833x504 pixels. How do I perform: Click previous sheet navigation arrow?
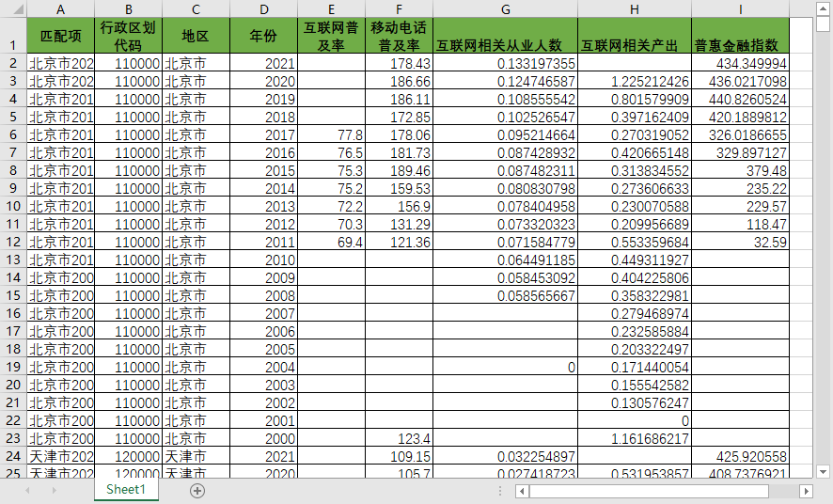[27, 491]
